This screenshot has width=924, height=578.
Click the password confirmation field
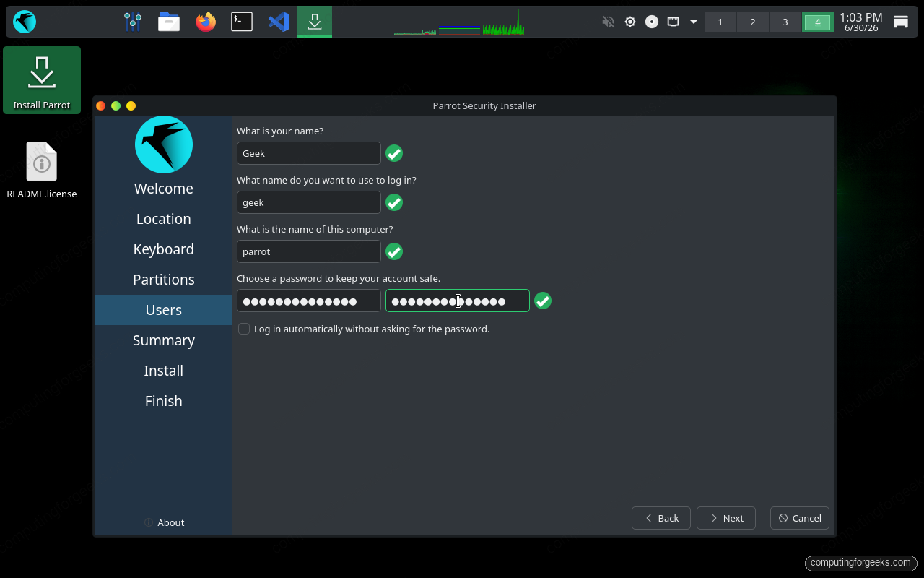[458, 301]
